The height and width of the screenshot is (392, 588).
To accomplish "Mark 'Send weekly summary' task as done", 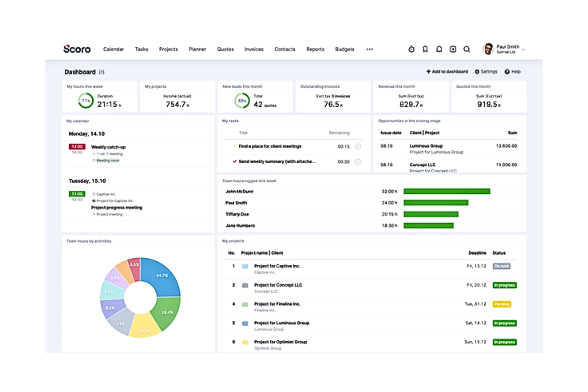I will (358, 162).
